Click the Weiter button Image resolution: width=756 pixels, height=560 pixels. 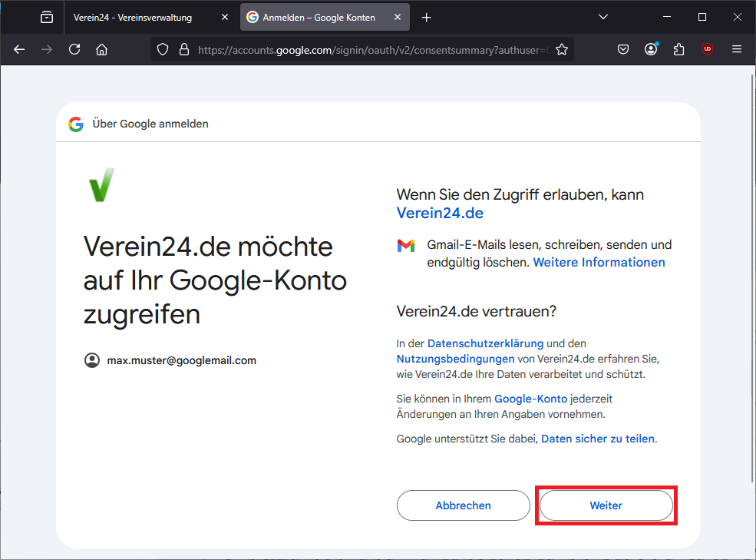(x=606, y=505)
